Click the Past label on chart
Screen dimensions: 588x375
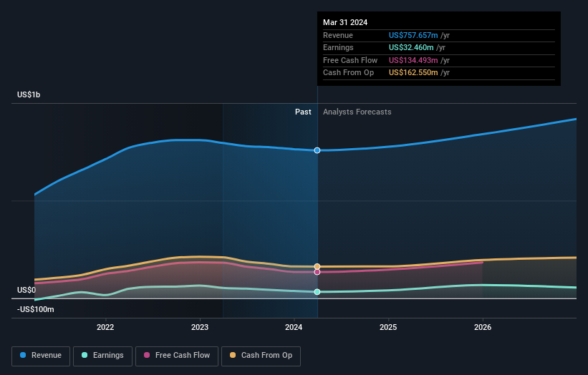point(303,112)
